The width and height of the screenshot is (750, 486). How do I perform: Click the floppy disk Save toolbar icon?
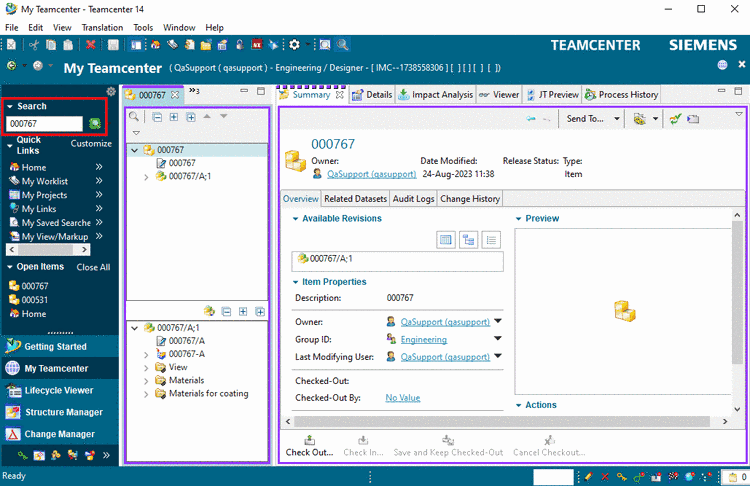point(113,45)
